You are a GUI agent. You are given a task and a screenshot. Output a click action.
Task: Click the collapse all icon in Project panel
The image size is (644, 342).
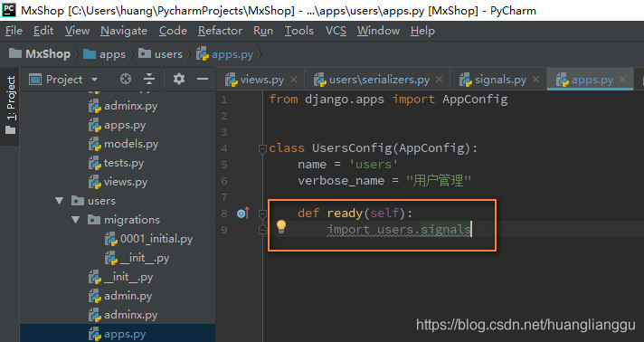click(x=149, y=79)
